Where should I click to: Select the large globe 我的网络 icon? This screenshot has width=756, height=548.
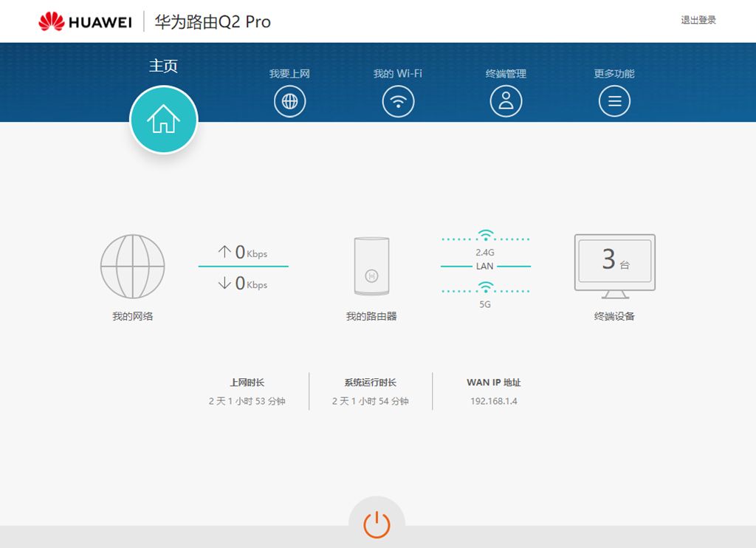click(x=133, y=267)
